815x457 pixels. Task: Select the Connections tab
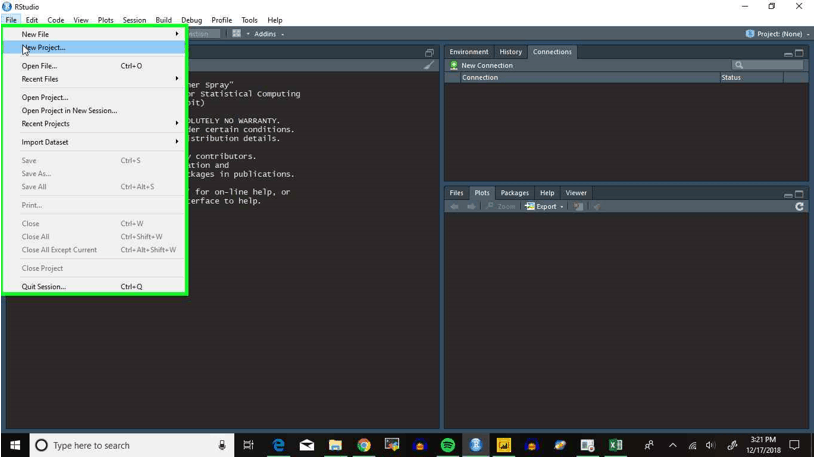pos(552,51)
